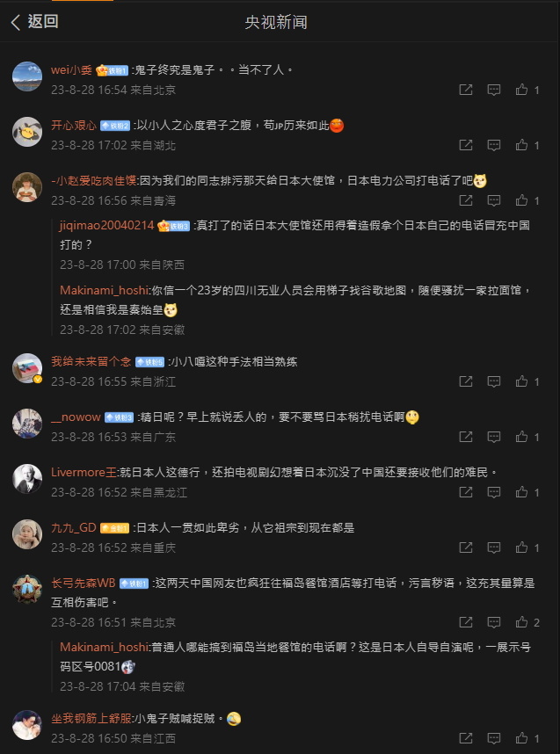This screenshot has width=560, height=754.
Task: Reply to the __nowow comment
Action: click(x=493, y=437)
